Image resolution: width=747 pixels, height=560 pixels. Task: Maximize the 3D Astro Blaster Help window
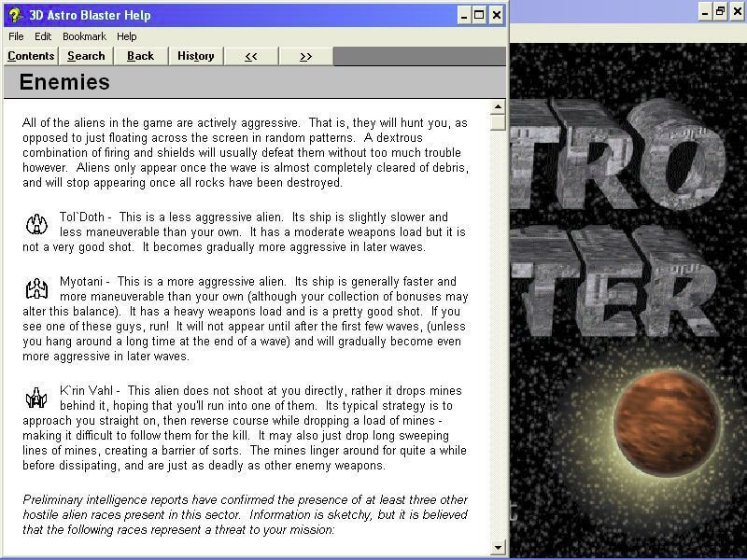(x=479, y=15)
